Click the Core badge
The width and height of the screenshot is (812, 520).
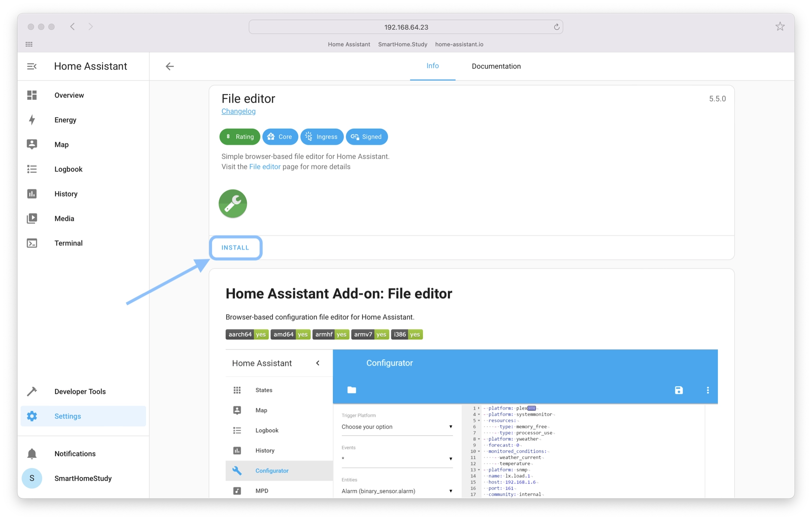(280, 137)
